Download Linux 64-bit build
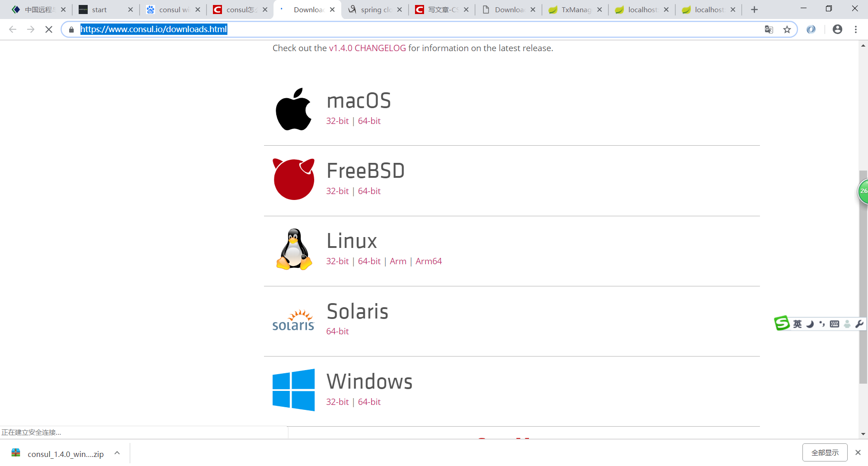The image size is (868, 466). 369,261
